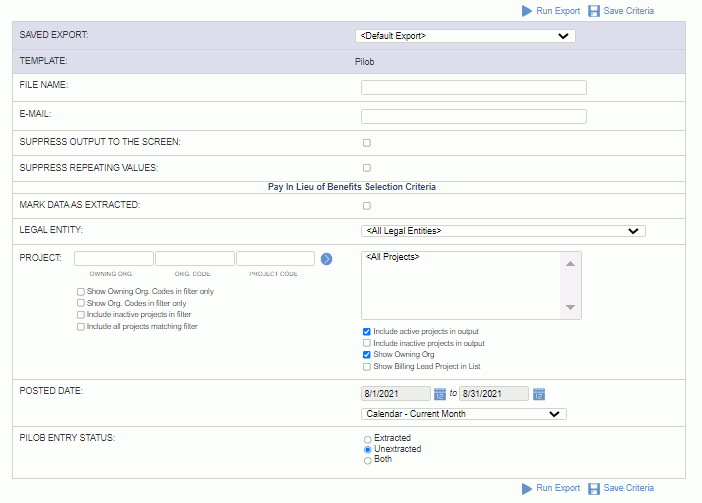The image size is (702, 503).
Task: Click the top Run Export play icon
Action: click(527, 11)
